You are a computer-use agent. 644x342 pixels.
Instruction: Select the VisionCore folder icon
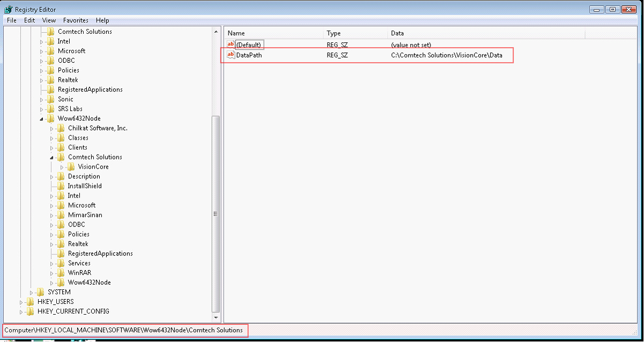71,167
